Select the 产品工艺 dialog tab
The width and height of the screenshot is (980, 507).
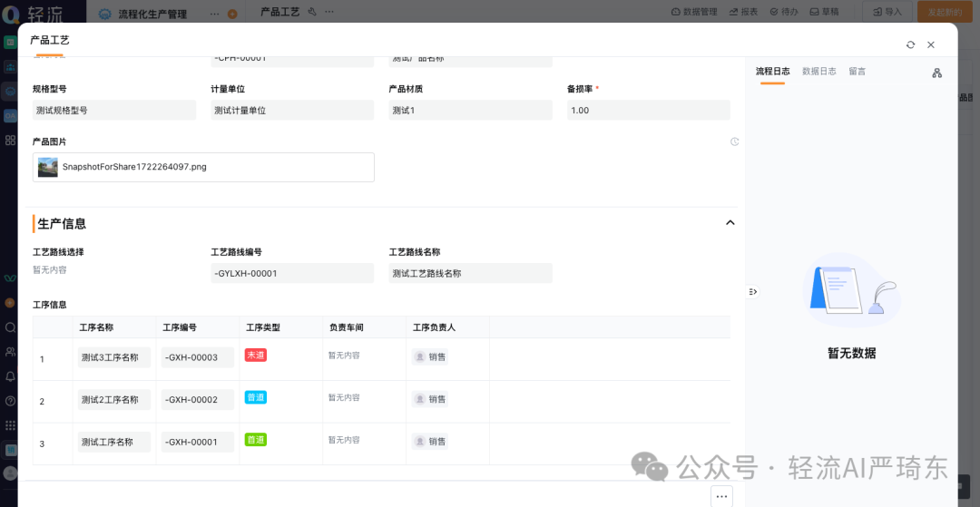(x=49, y=40)
